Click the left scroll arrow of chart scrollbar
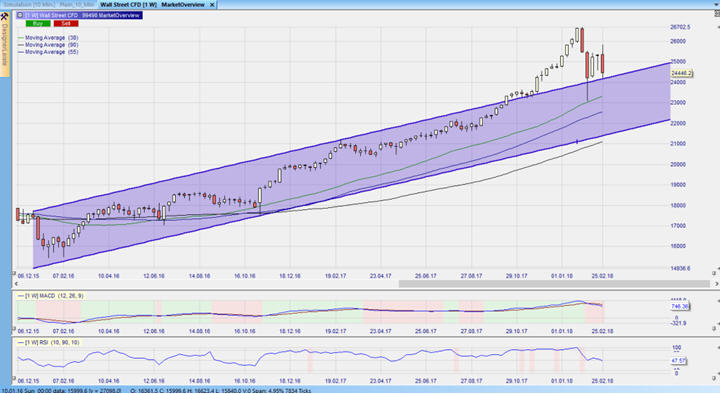The image size is (722, 394). click(17, 284)
